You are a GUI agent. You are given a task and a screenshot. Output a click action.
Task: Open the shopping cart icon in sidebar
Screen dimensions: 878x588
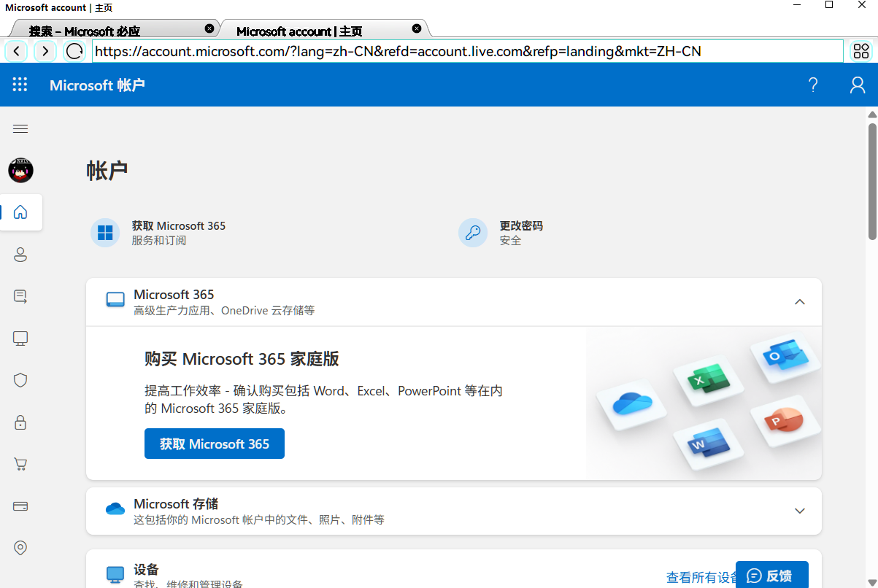click(20, 464)
